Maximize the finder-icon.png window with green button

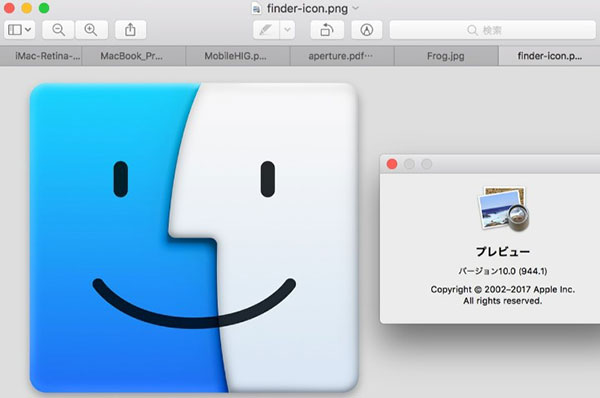[x=44, y=8]
